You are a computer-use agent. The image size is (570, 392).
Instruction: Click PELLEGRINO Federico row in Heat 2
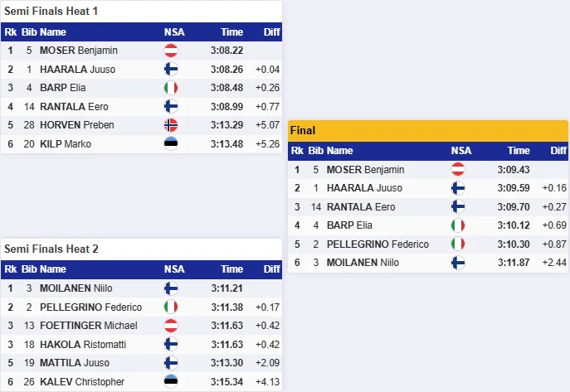click(x=141, y=307)
